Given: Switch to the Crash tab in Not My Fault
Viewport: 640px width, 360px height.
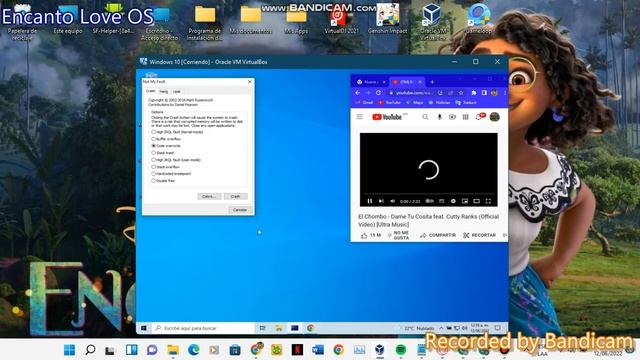Looking at the screenshot, I should [x=151, y=91].
